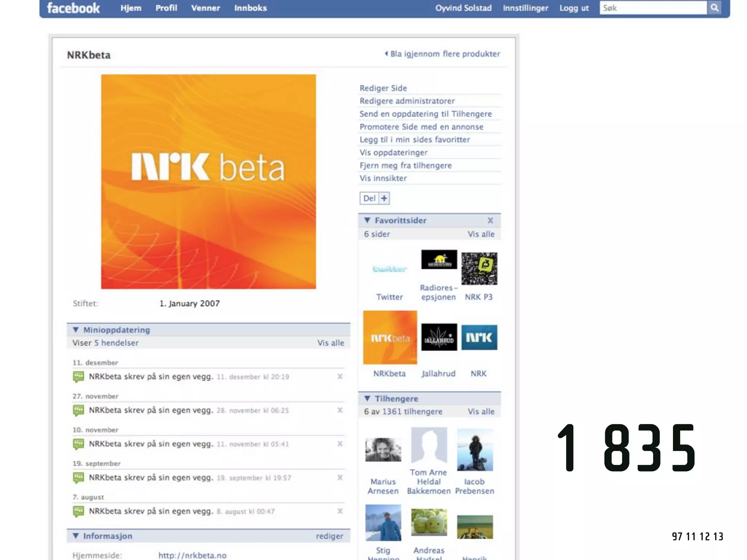Screen dimensions: 747x560
Task: Click the Vis innsikter link
Action: point(383,178)
